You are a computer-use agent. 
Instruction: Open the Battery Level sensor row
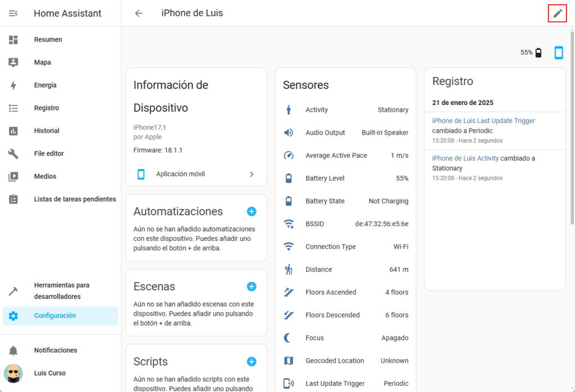coord(345,178)
